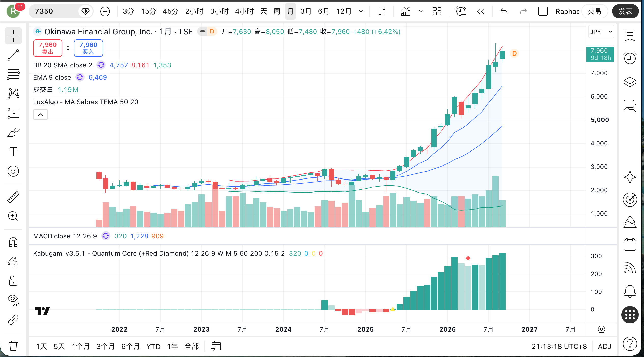Screen dimensions: 644x357
Task: Set the range to 全部
Action: [191, 346]
